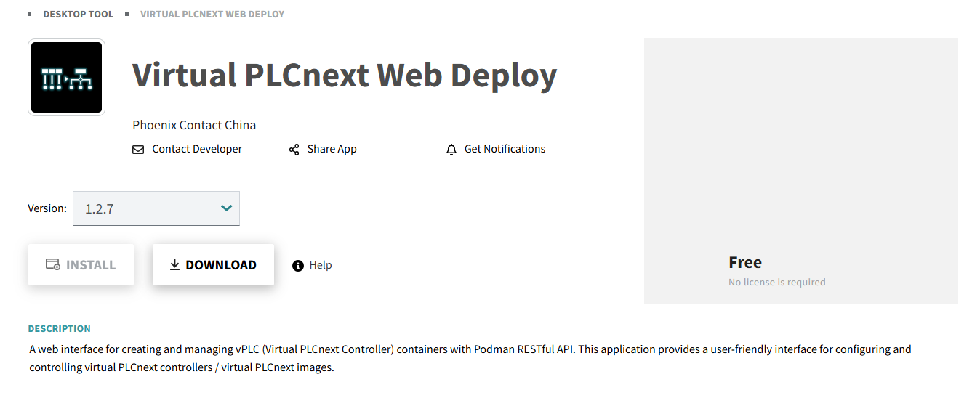Image resolution: width=980 pixels, height=398 pixels.
Task: Click the Free price label
Action: [745, 262]
